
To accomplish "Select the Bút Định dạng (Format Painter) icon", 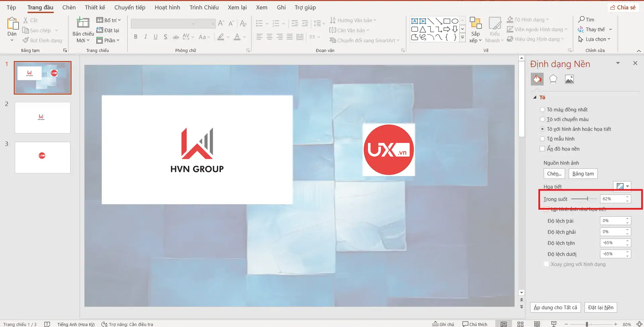I will pos(26,40).
